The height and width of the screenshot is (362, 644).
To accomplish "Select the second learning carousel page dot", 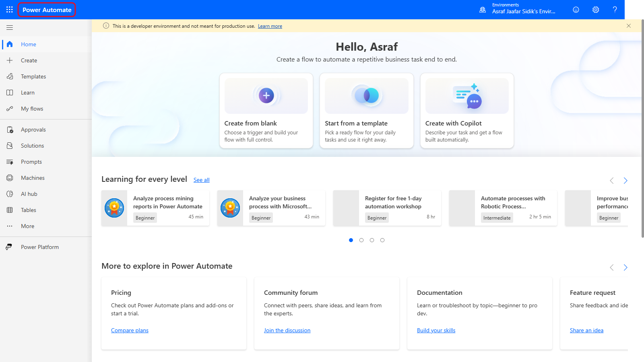I will tap(361, 240).
